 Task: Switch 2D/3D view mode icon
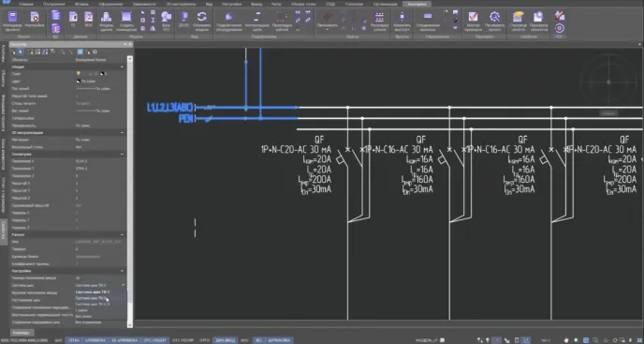click(x=183, y=19)
